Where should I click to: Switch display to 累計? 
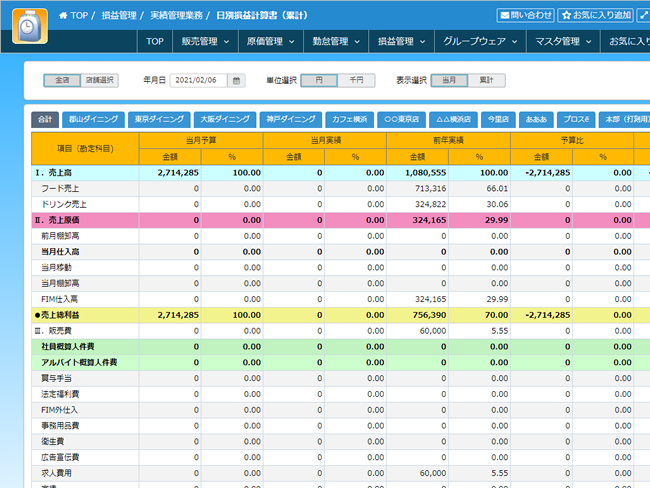point(486,80)
